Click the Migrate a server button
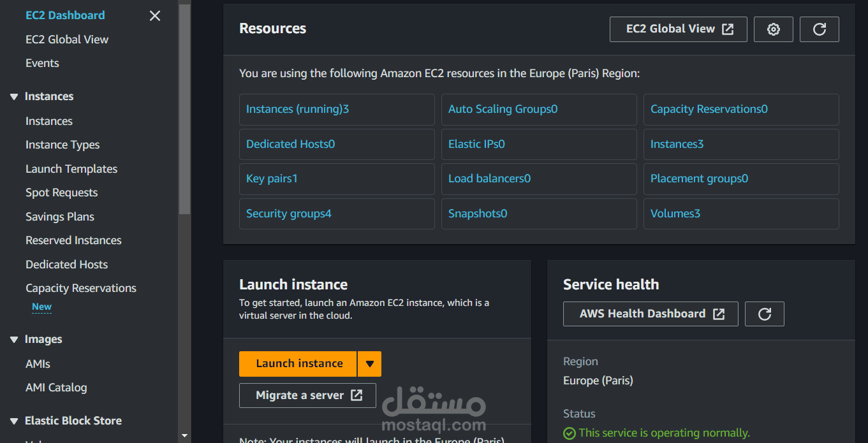The image size is (868, 443). 307,395
